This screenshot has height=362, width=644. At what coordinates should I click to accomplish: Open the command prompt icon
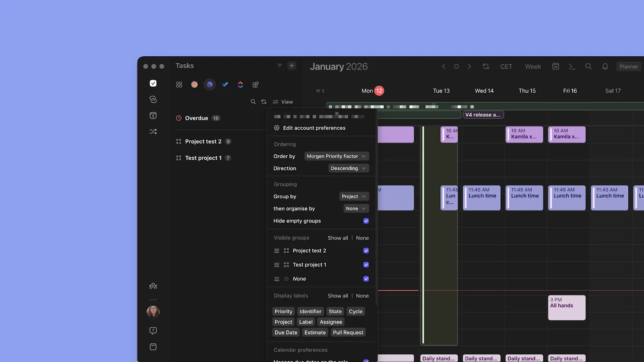click(572, 66)
